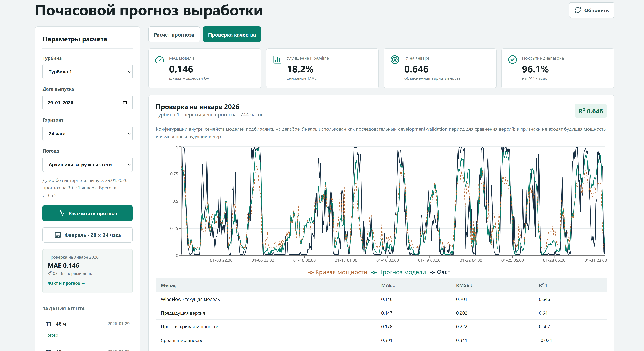
Task: Open the Факт и прогноз link
Action: (66, 283)
